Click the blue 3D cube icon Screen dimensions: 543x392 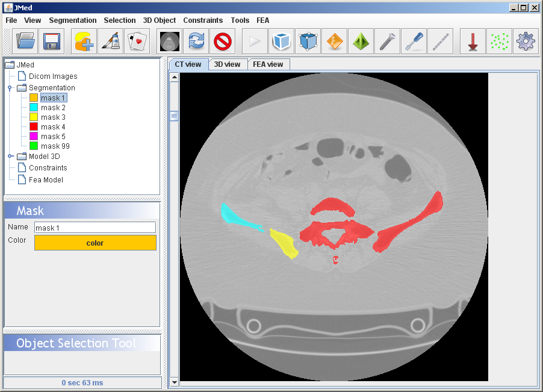coord(282,42)
